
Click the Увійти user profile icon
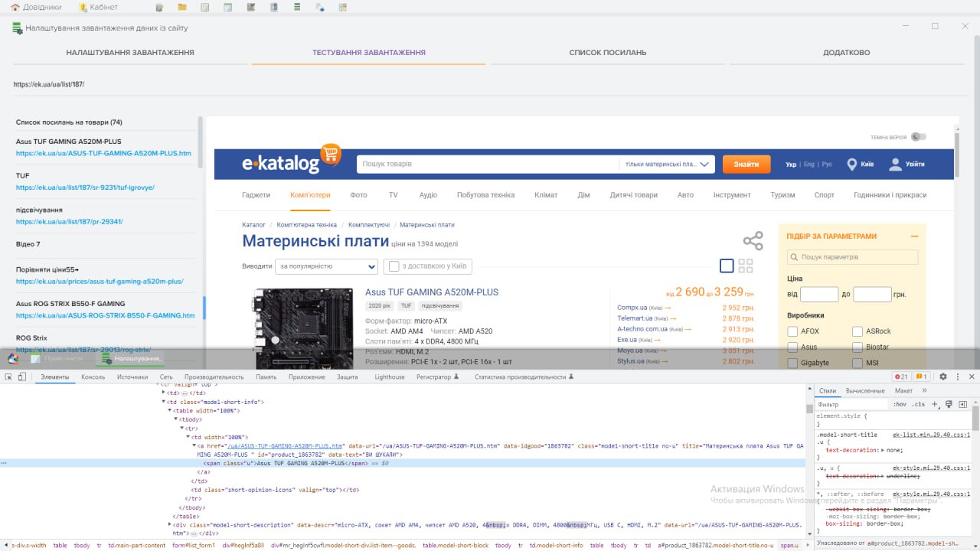click(x=895, y=165)
